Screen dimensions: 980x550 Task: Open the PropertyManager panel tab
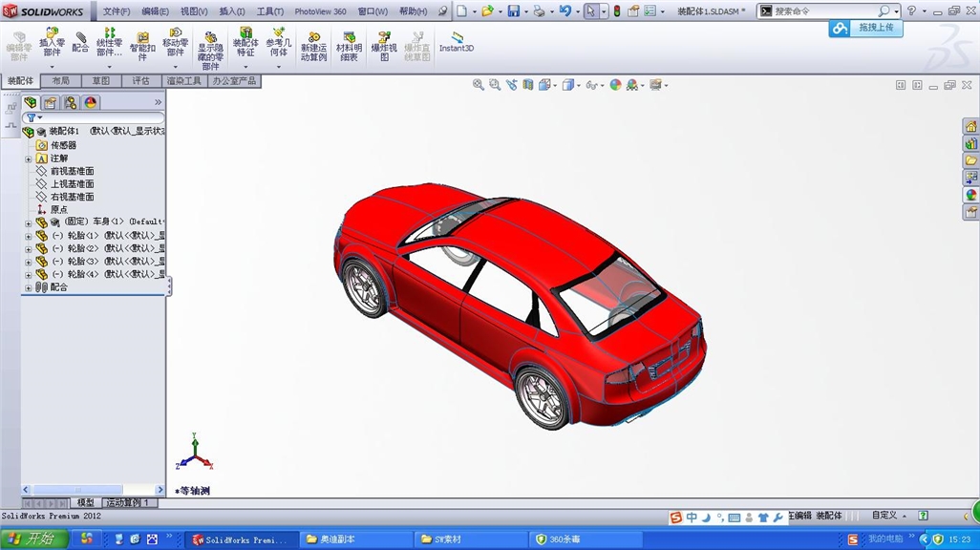pos(50,102)
